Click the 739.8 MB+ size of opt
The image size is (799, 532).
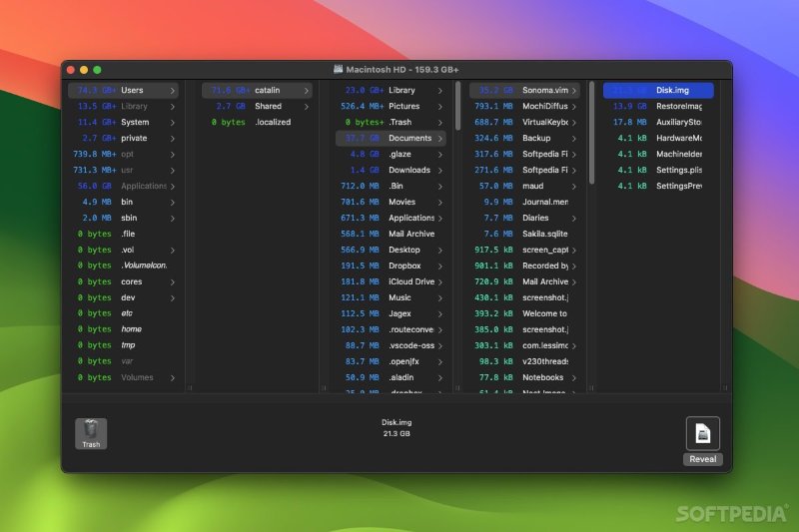point(95,155)
